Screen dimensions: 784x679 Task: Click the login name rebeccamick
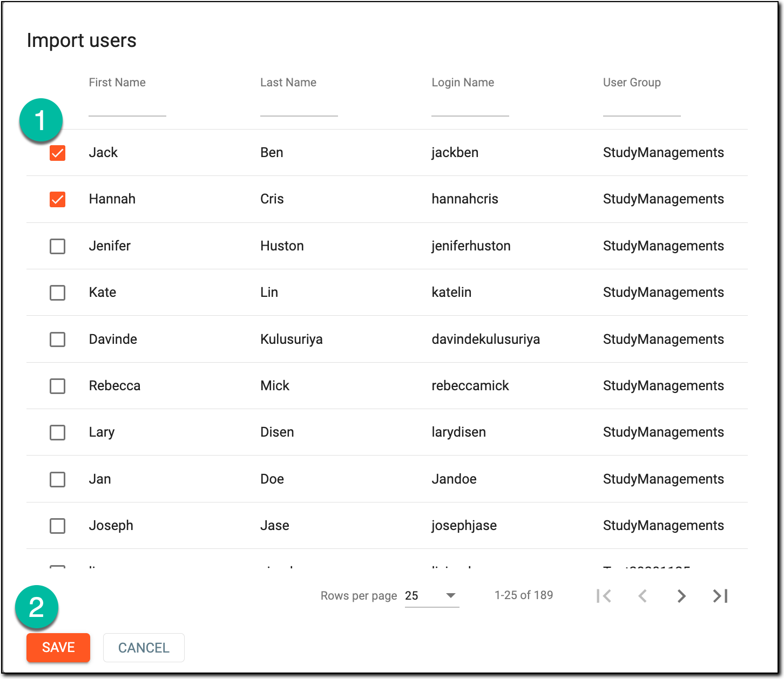click(x=470, y=386)
